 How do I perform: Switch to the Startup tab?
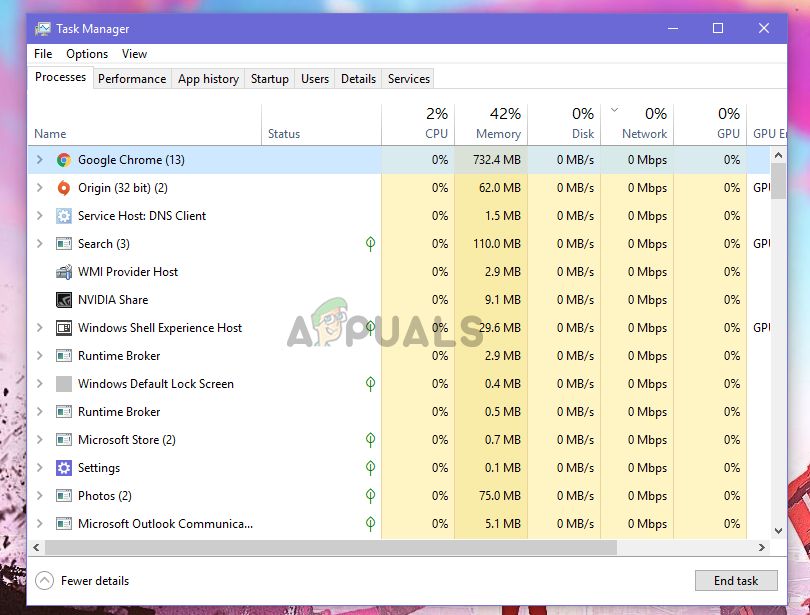[270, 78]
